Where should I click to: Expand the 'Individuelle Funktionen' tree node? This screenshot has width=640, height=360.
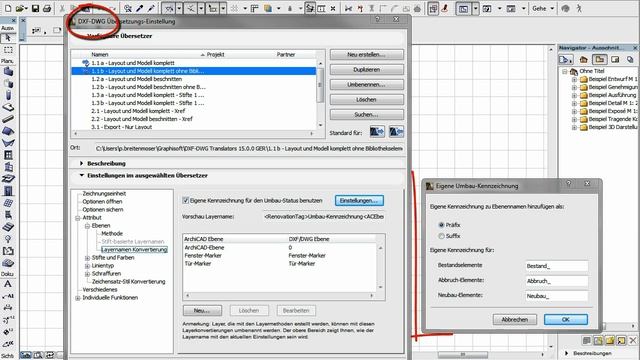[x=78, y=298]
